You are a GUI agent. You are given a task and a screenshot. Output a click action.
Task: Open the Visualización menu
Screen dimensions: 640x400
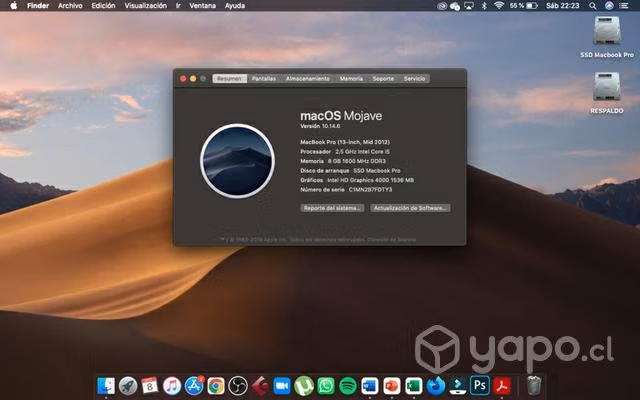click(145, 6)
